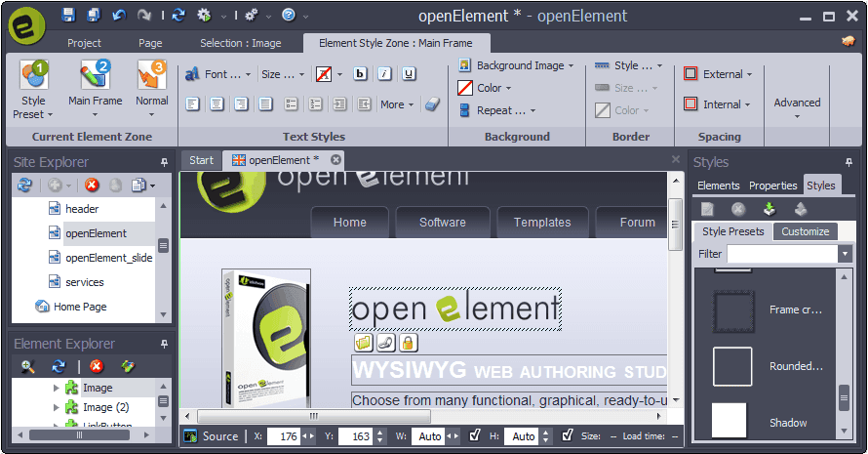
Task: Align text right
Action: click(241, 104)
